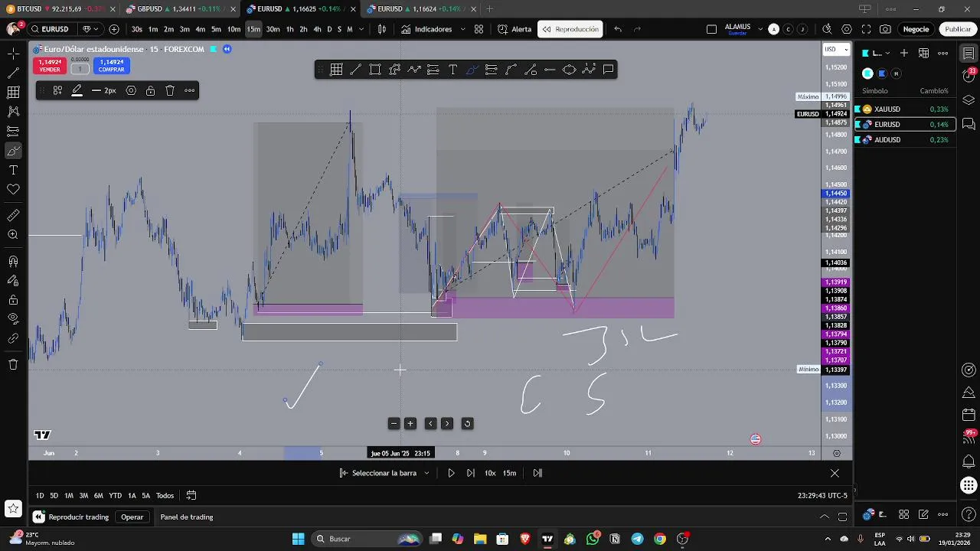Viewport: 980px width, 551px height.
Task: Click the delete trash icon in drawing toolbar
Action: point(170,90)
